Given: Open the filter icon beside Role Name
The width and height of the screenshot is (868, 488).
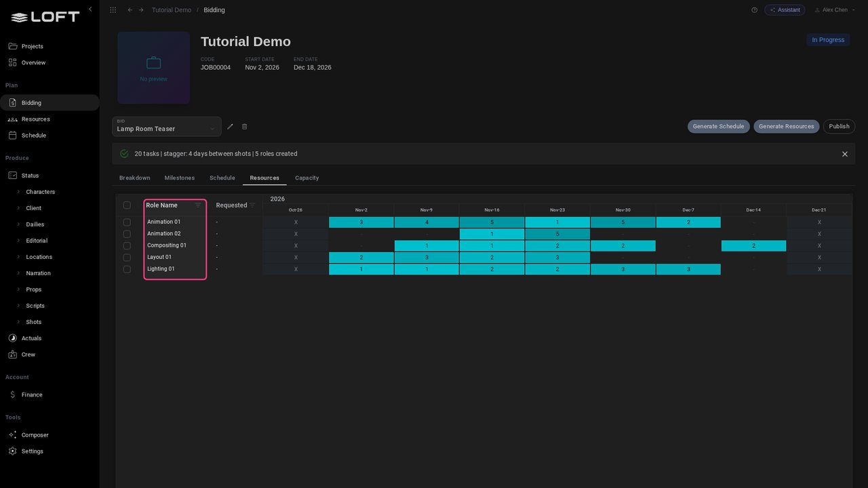Looking at the screenshot, I should (x=198, y=205).
